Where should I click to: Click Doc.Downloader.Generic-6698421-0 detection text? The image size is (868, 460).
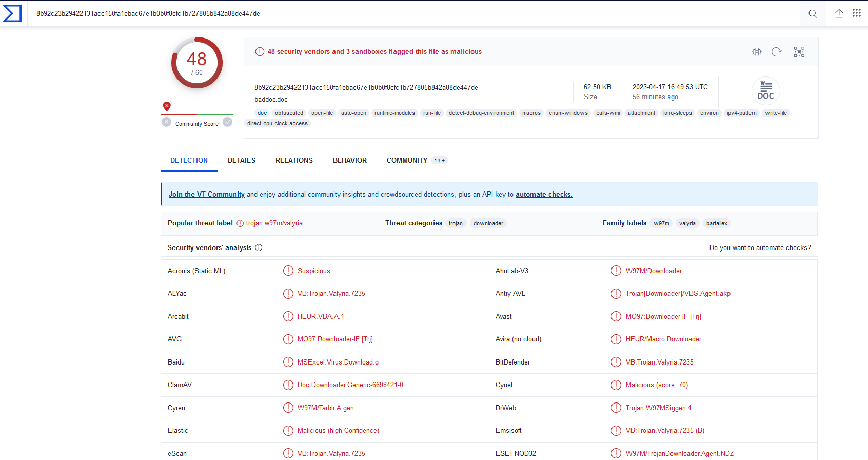coord(350,385)
